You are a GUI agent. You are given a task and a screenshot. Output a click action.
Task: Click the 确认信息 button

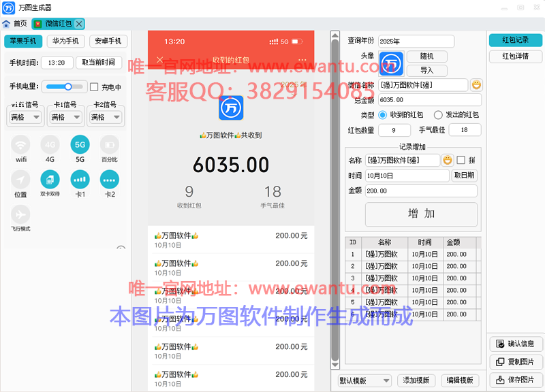[516, 344]
